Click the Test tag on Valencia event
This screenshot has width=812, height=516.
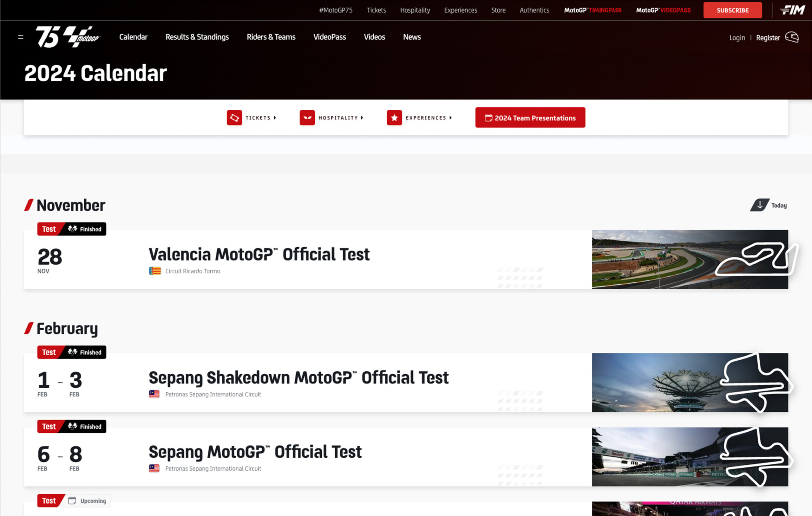(49, 229)
